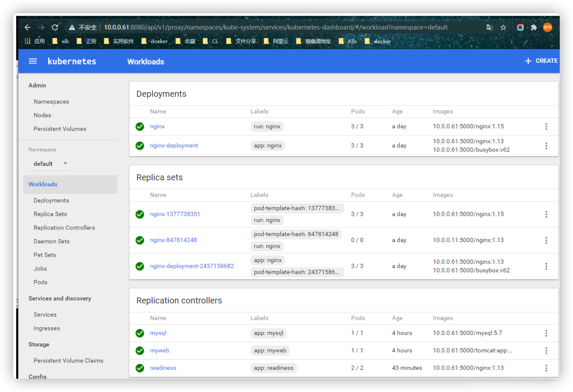Go back with the browser back arrow
573x392 pixels.
pos(28,27)
